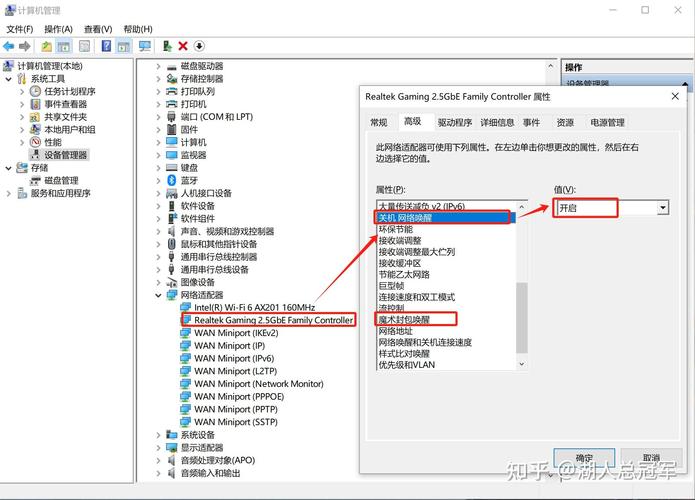Image resolution: width=695 pixels, height=500 pixels.
Task: Select 连接速度和双工模式 in property list
Action: tap(417, 297)
